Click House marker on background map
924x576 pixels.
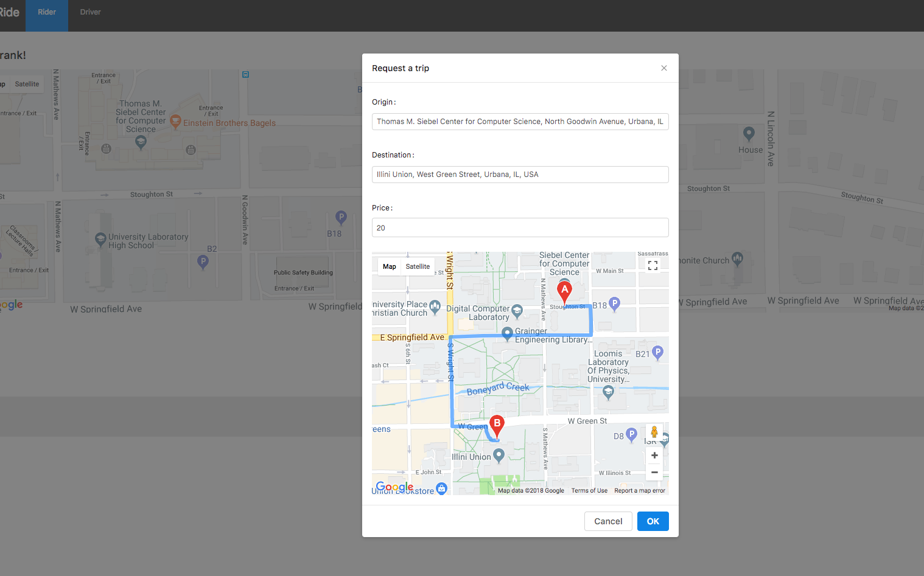(x=749, y=133)
